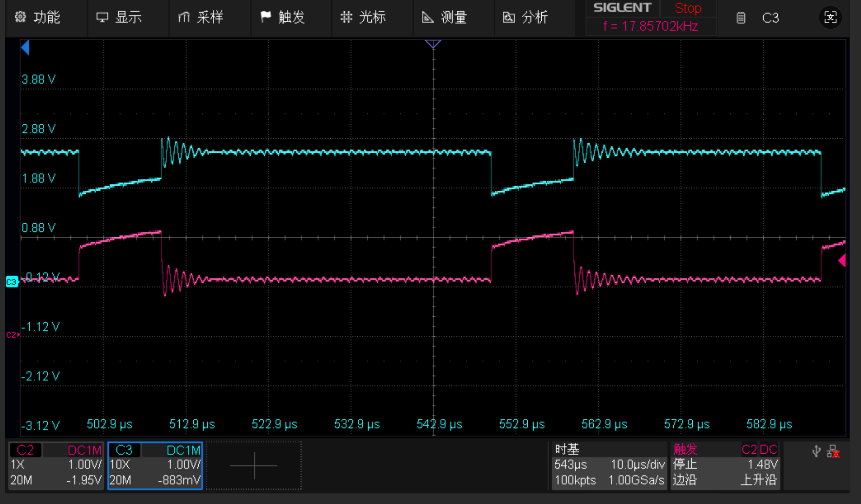
Task: Click the 1.88 V vertical axis label
Action: (x=38, y=178)
